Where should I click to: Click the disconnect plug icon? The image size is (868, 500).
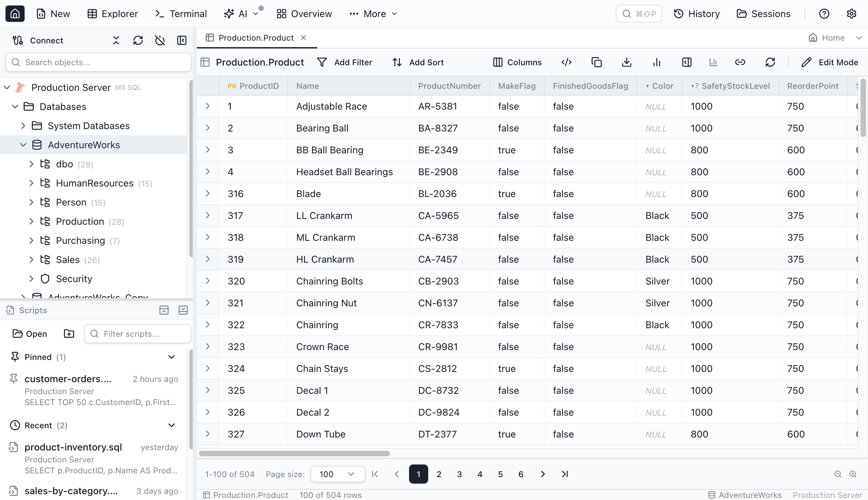160,40
